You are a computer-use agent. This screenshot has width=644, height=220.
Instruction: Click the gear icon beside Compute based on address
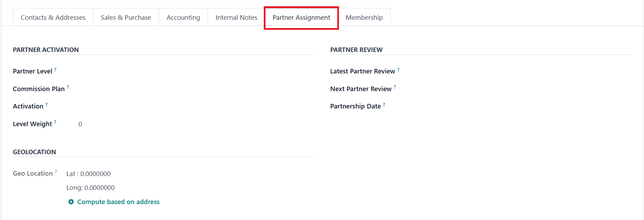coord(71,202)
